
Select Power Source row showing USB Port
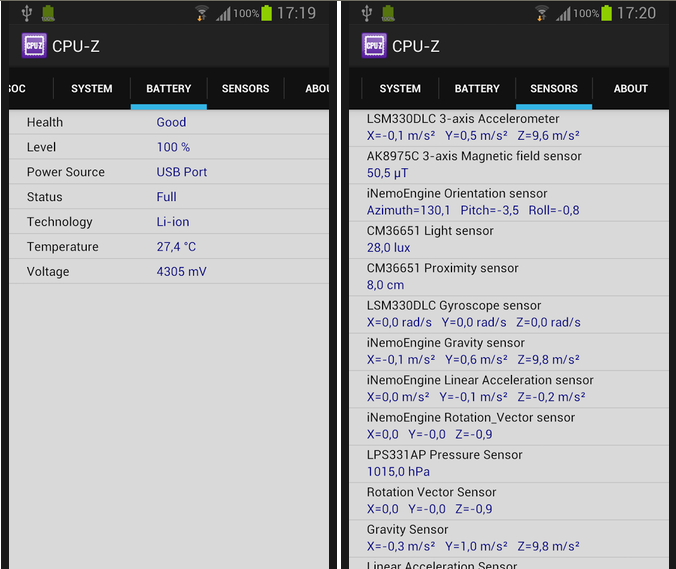169,172
